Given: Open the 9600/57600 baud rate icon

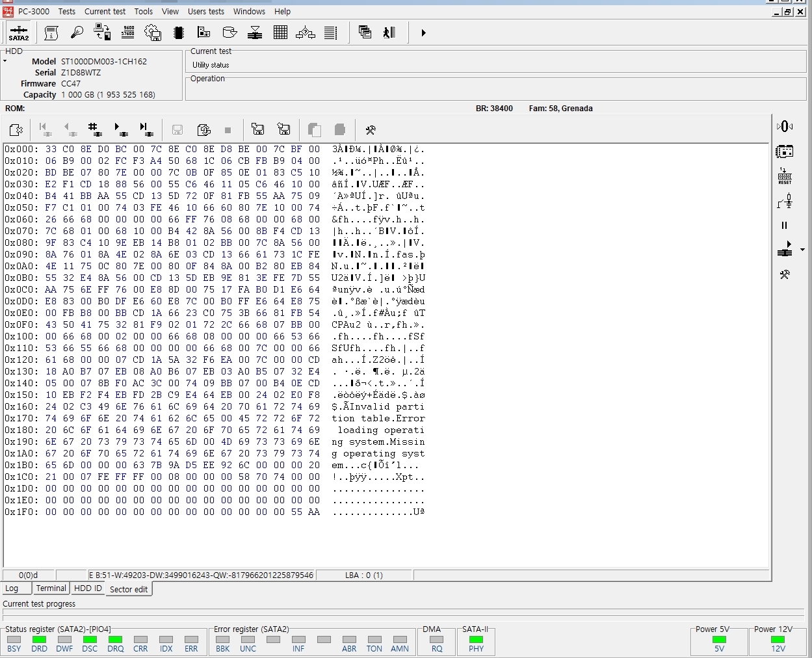Looking at the screenshot, I should point(127,33).
